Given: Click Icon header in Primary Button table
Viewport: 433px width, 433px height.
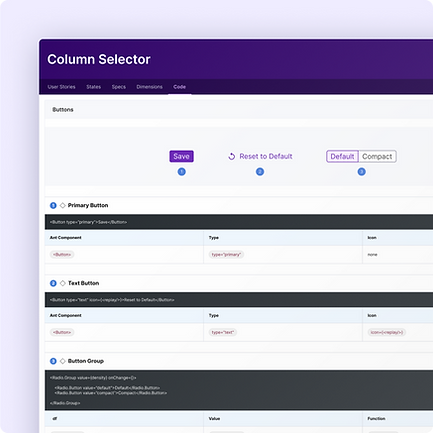Looking at the screenshot, I should [372, 238].
